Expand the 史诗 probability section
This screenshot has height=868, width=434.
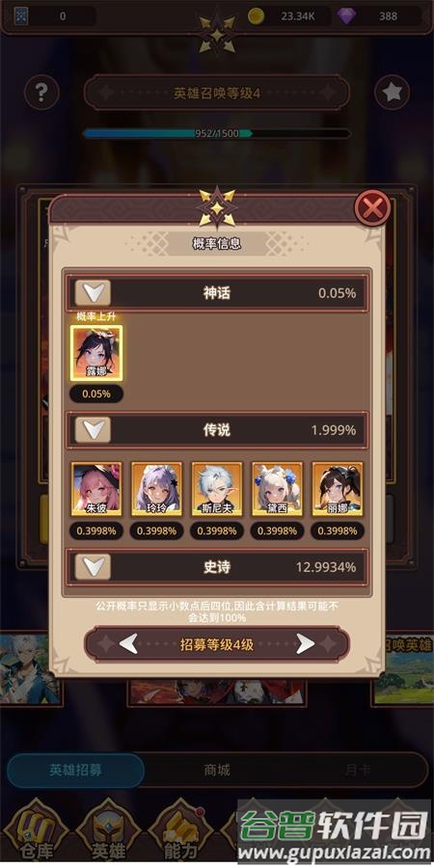point(93,566)
